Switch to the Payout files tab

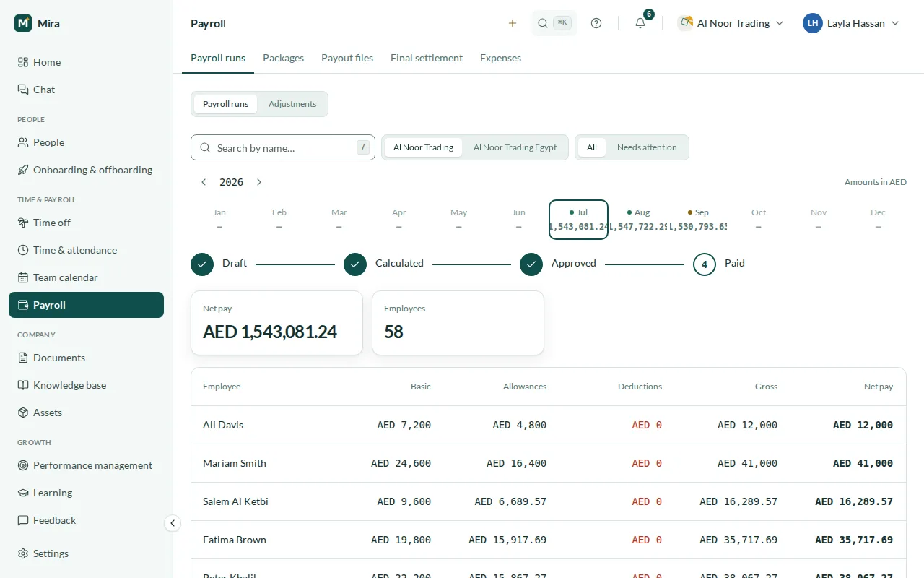347,58
